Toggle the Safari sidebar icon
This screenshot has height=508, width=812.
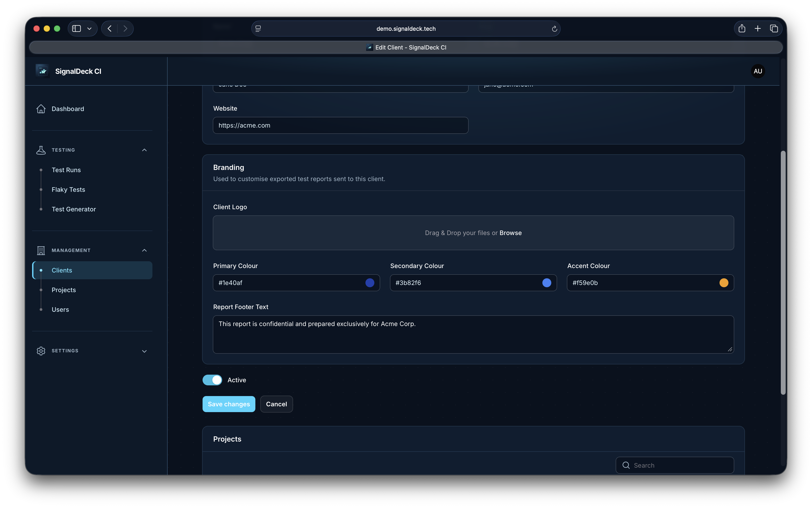coord(76,29)
